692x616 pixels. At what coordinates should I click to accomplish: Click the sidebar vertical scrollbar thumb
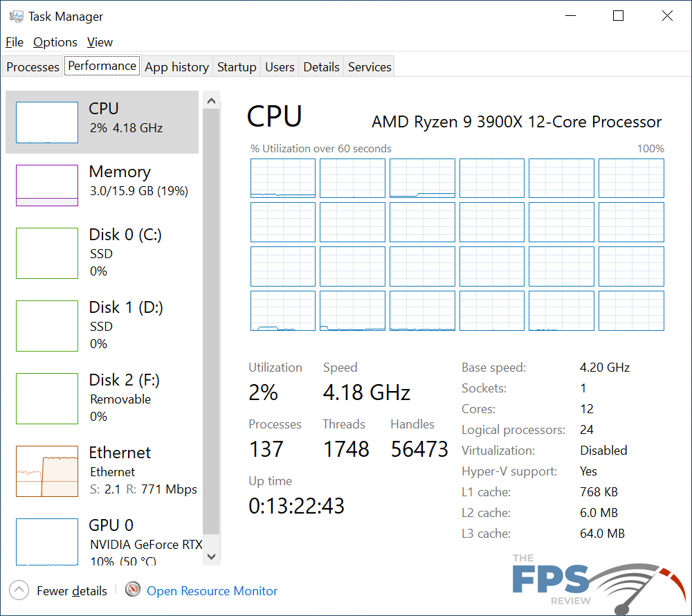pyautogui.click(x=211, y=321)
